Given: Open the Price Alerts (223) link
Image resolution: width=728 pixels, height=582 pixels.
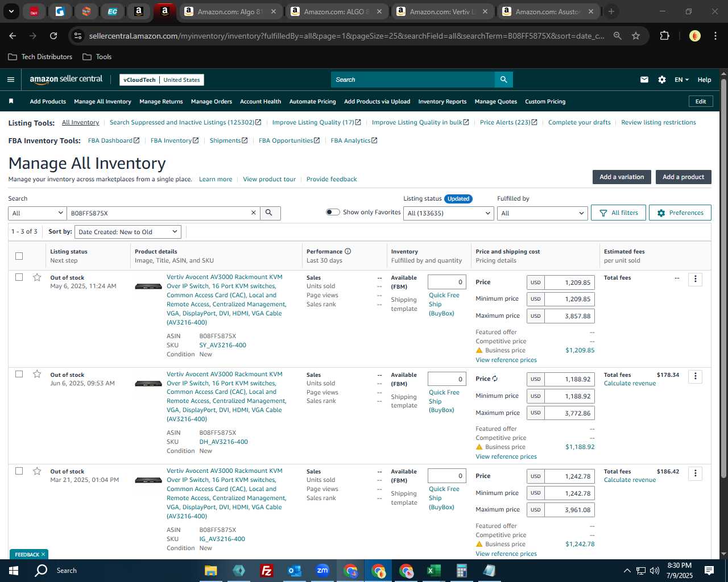Looking at the screenshot, I should (x=508, y=122).
